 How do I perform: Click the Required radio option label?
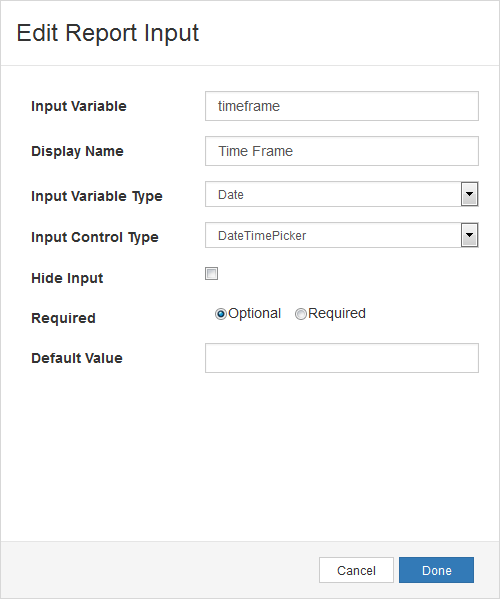(x=337, y=314)
